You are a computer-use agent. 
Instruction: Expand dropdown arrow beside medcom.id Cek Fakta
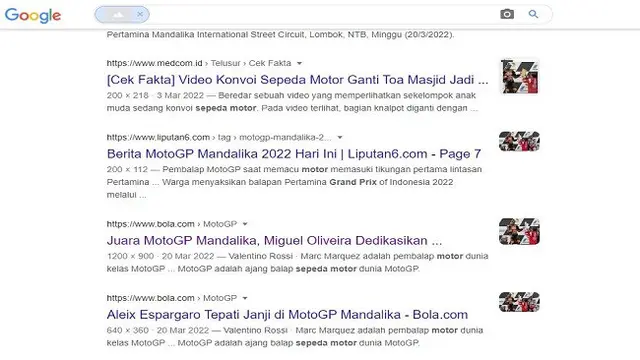tap(299, 63)
